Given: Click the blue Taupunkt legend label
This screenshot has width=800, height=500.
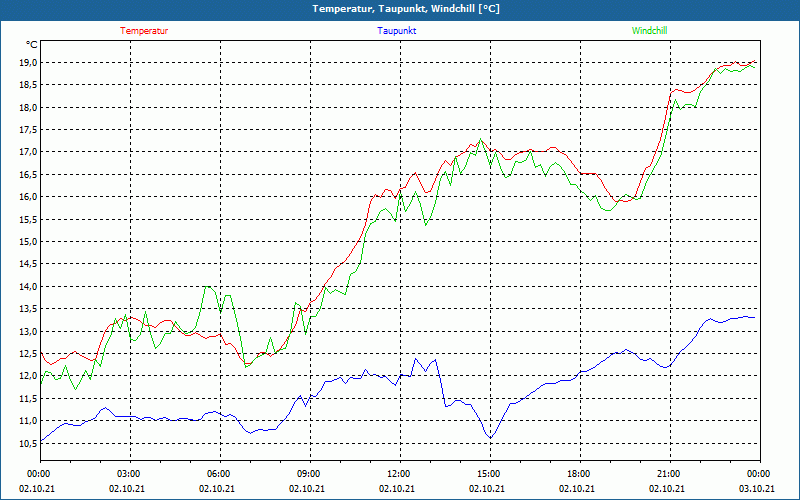Looking at the screenshot, I should pos(396,31).
